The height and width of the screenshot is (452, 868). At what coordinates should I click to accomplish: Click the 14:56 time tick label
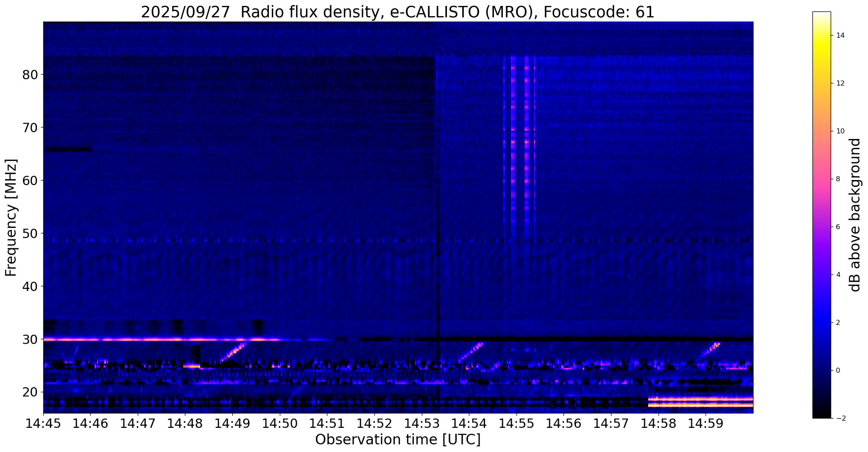(x=564, y=423)
